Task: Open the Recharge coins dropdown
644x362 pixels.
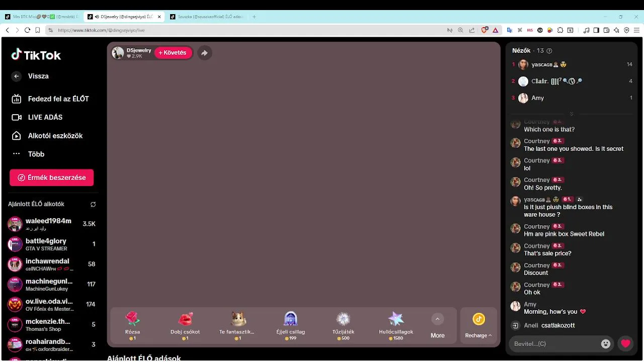Action: pos(478,326)
